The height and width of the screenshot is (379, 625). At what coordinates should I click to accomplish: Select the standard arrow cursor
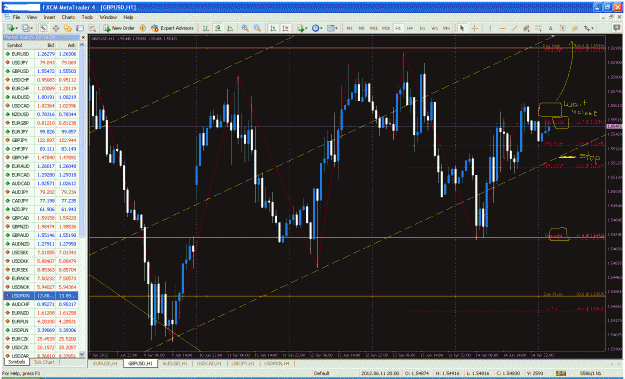pyautogui.click(x=462, y=28)
